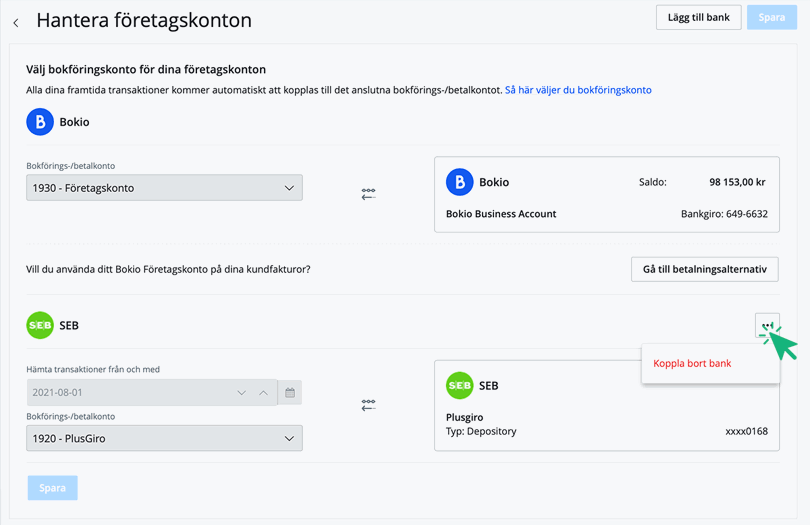Click the Bokio logo beside the section heading

40,122
